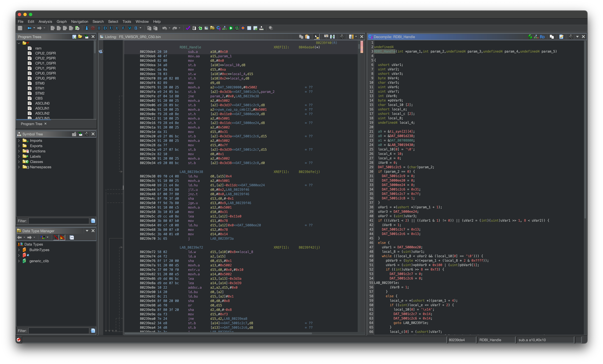Click the 'F' next function navigation icon
The width and height of the screenshot is (603, 364).
coord(123,28)
